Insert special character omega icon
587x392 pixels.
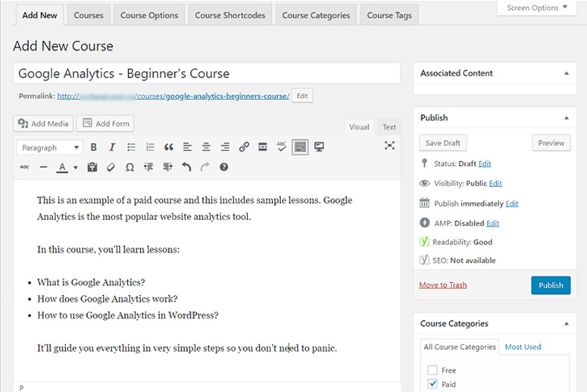pyautogui.click(x=130, y=167)
